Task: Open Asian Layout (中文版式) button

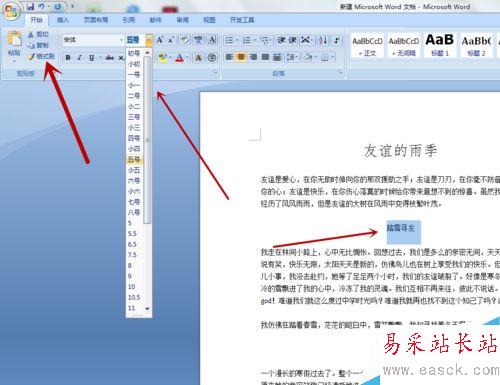Action: click(305, 40)
